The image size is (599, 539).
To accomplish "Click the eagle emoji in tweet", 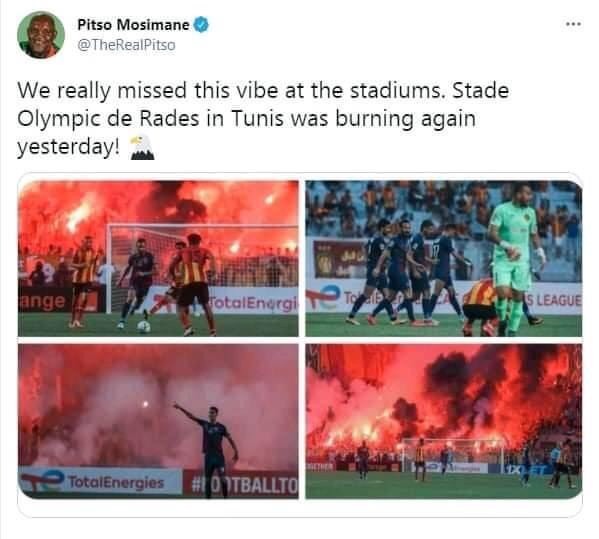I will point(142,147).
